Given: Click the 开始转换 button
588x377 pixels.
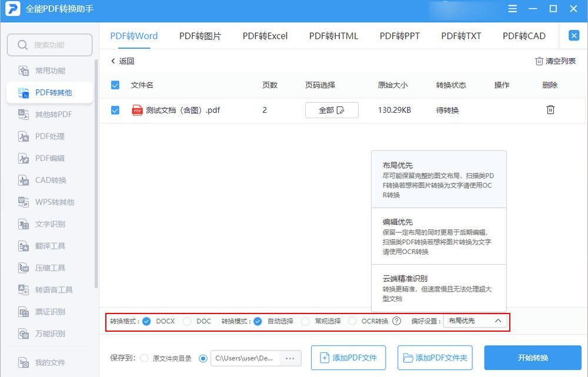Looking at the screenshot, I should click(533, 358).
